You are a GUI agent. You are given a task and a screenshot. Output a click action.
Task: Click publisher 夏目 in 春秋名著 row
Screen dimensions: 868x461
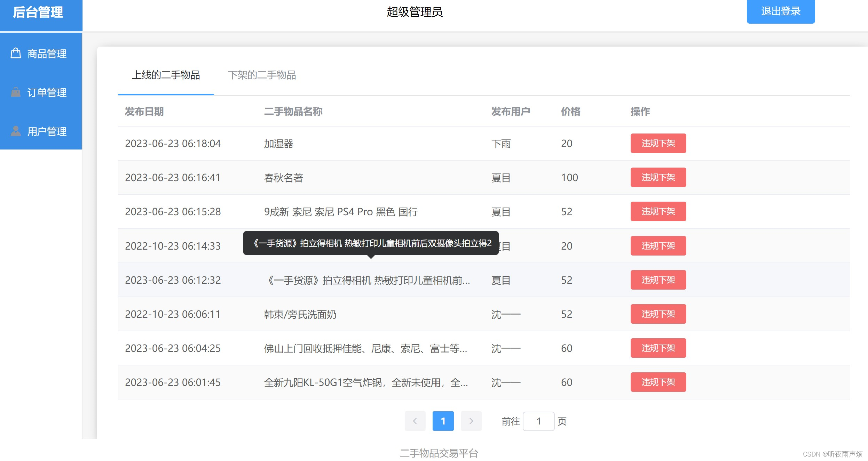coord(501,178)
